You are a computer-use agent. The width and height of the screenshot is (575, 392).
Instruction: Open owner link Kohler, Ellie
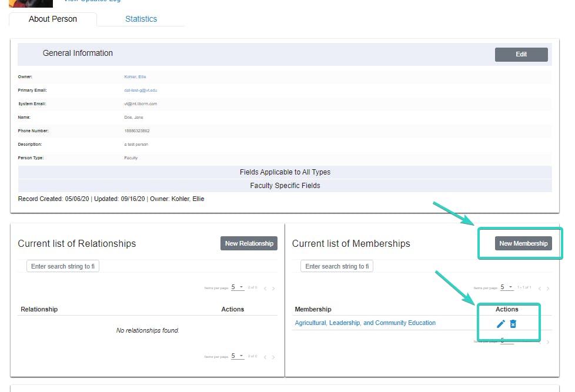(135, 76)
